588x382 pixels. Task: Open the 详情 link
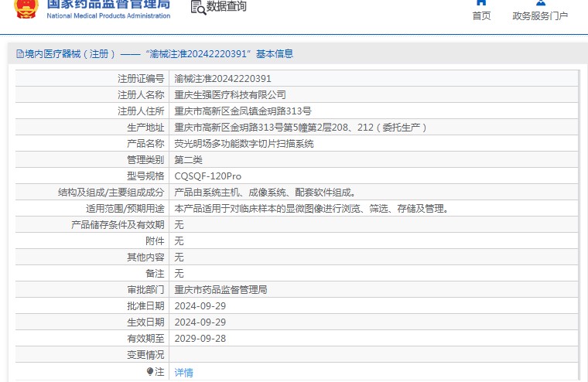pos(184,372)
